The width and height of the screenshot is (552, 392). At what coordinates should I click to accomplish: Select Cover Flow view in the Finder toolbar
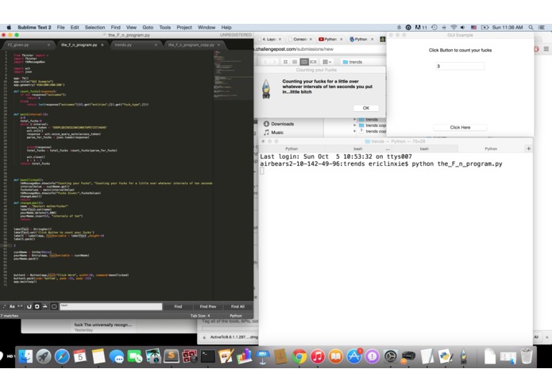tap(313, 62)
